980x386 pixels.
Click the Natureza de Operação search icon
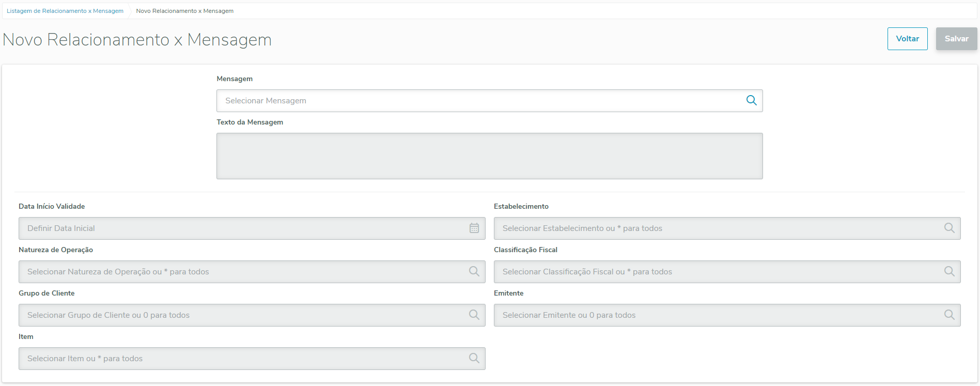point(474,272)
